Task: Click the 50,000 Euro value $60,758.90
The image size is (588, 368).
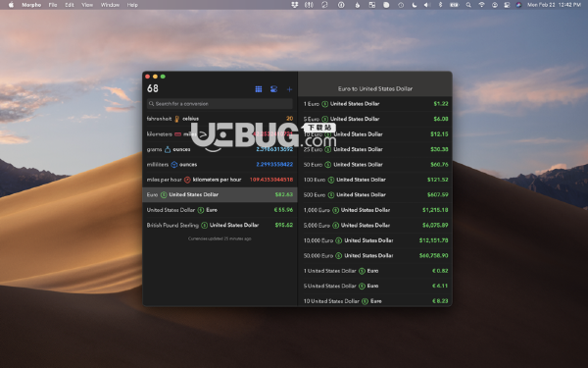Action: click(x=433, y=256)
